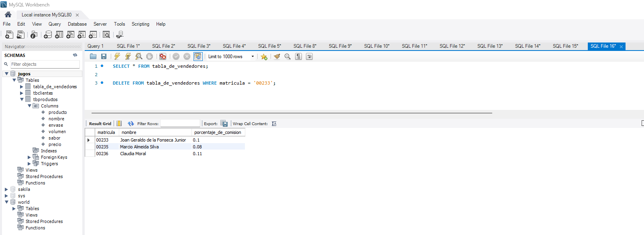Viewport: 644px width, 235px height.
Task: Open SQL script file icon in main toolbar
Action: pos(20,35)
